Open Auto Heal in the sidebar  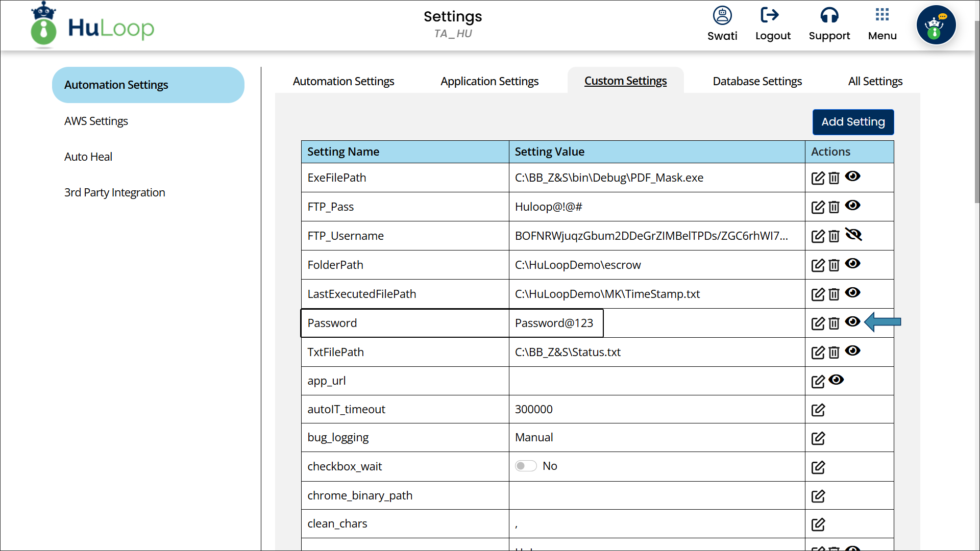coord(88,157)
